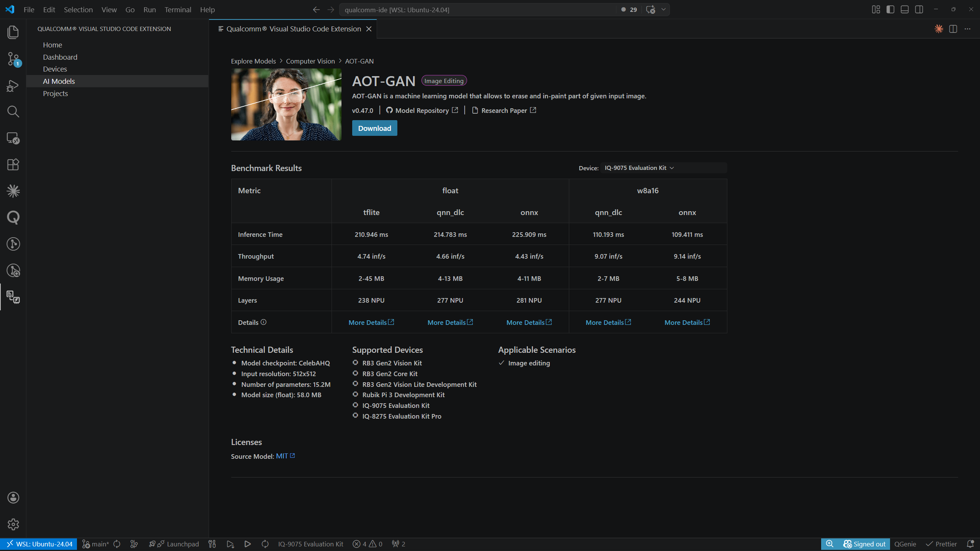Open Remote Explorer in activity bar
This screenshot has height=551, width=980.
click(13, 138)
